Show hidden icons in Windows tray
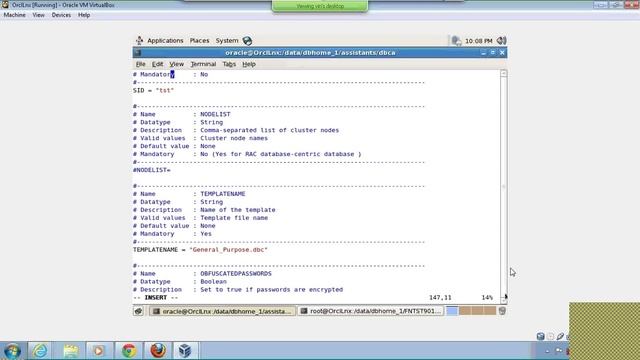The height and width of the screenshot is (360, 640). (x=547, y=351)
